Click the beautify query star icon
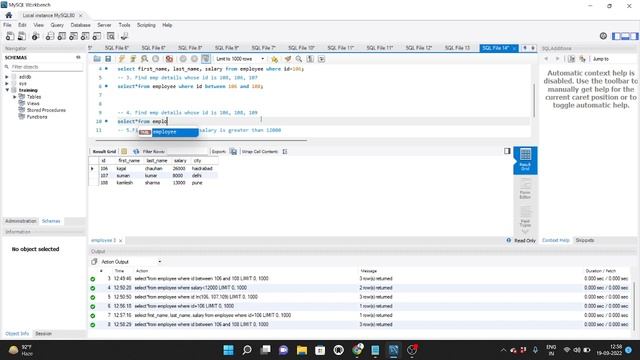This screenshot has height=360, width=640. point(275,59)
